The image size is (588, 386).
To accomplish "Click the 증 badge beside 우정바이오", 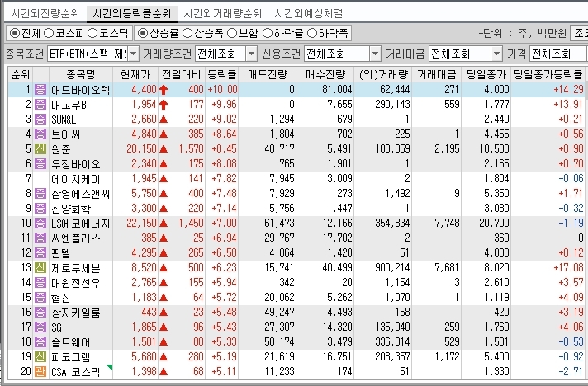I will click(40, 163).
